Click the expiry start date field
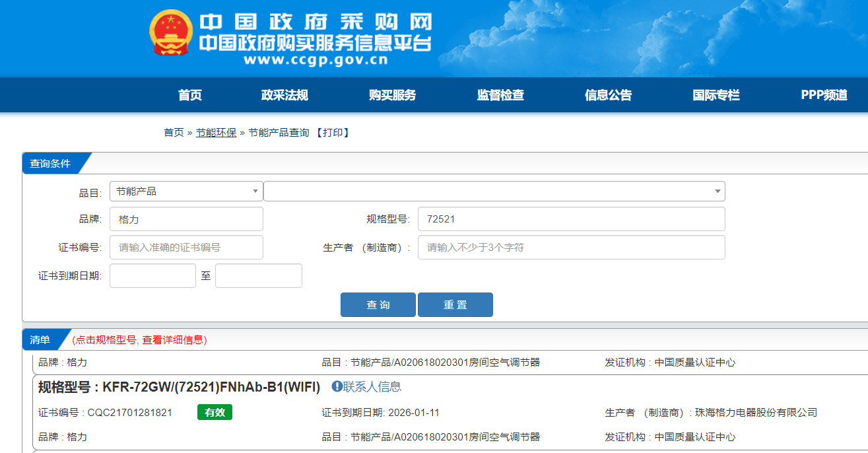The image size is (868, 453). 152,276
